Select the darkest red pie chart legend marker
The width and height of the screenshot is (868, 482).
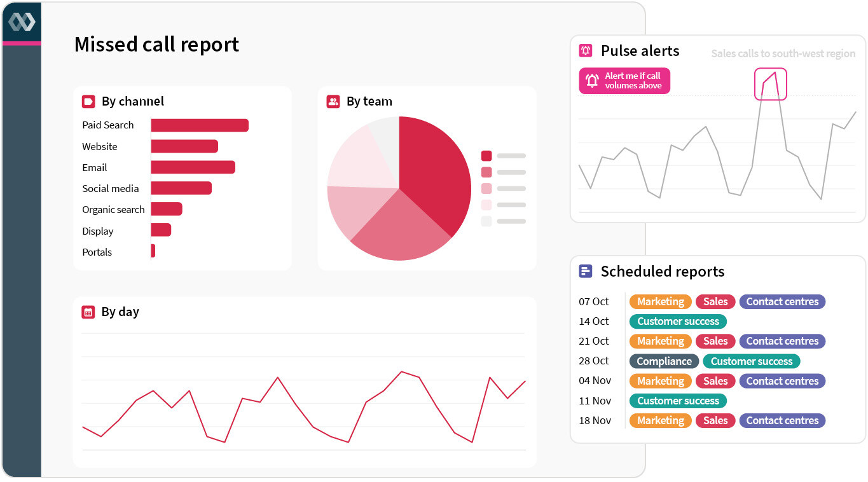[486, 155]
